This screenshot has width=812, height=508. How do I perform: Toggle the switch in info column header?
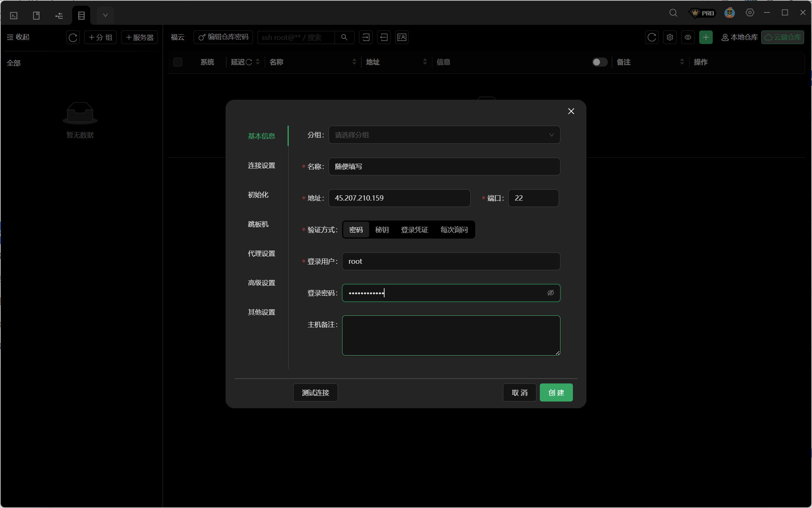600,62
